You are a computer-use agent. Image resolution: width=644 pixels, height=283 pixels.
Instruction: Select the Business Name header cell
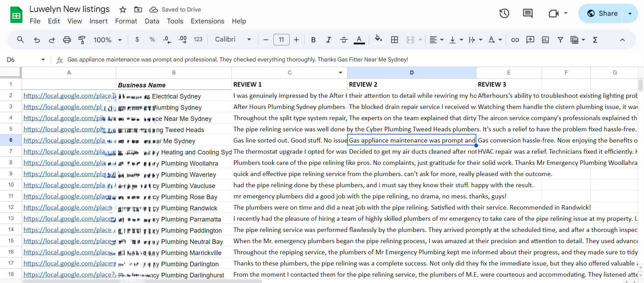pos(174,85)
